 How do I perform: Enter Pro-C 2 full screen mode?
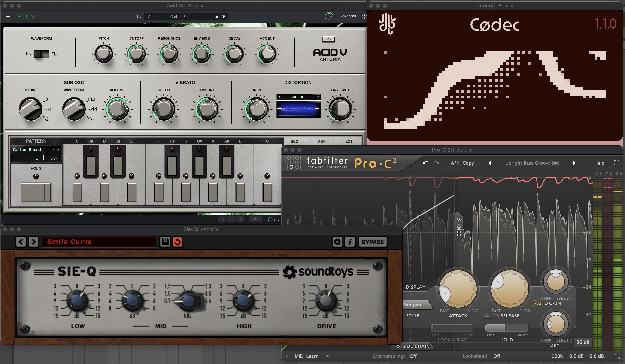pos(617,163)
